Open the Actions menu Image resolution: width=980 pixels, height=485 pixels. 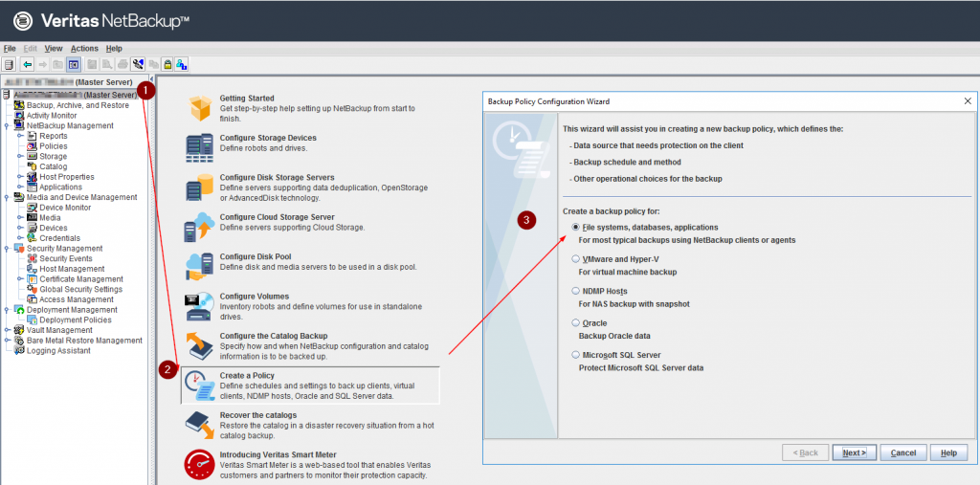84,48
